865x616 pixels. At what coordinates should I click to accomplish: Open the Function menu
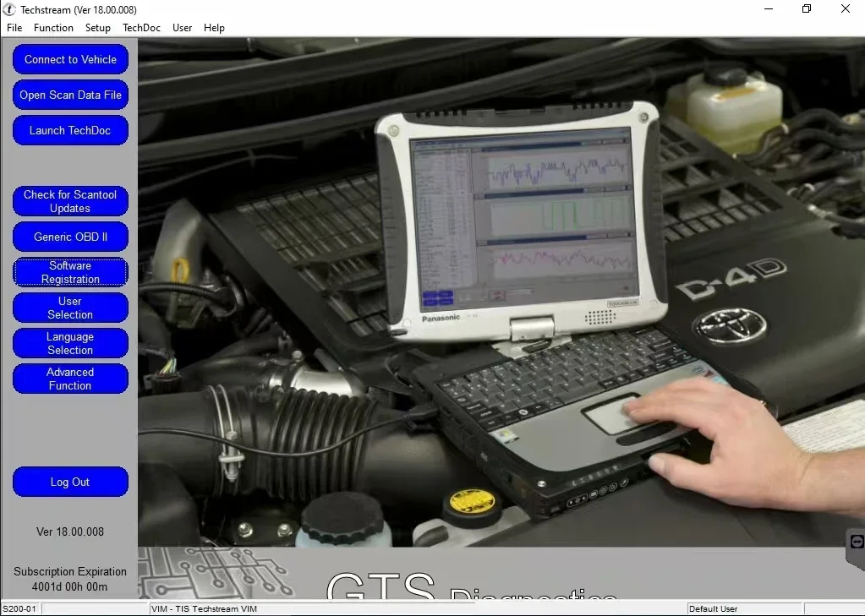tap(53, 28)
